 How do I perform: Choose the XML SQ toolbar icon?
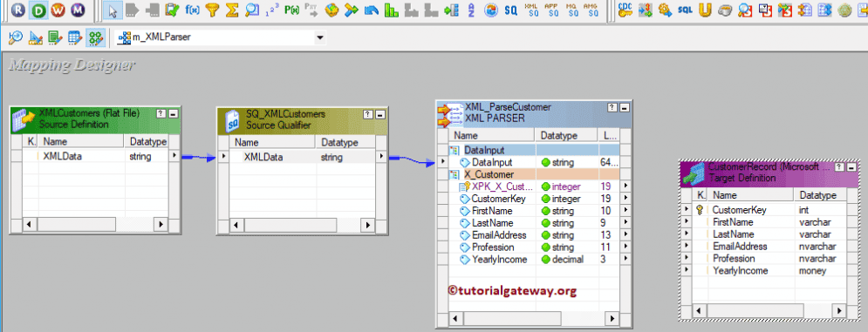point(531,10)
